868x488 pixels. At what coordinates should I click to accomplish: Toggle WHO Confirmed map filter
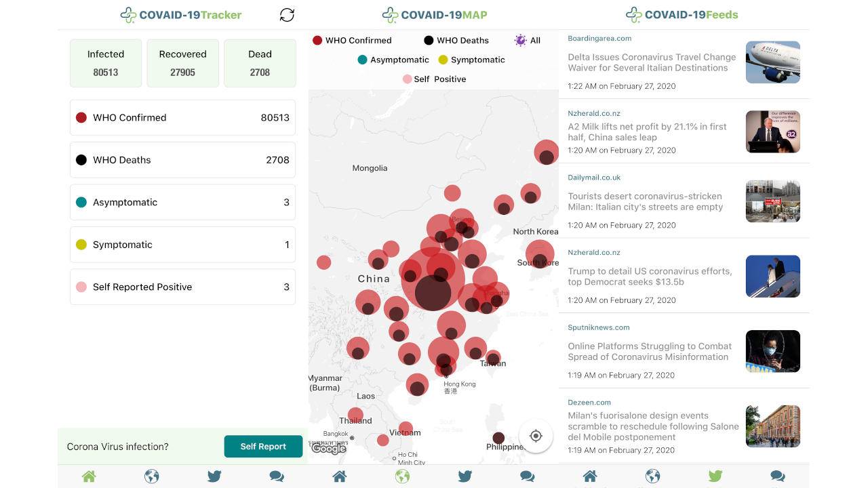[352, 40]
